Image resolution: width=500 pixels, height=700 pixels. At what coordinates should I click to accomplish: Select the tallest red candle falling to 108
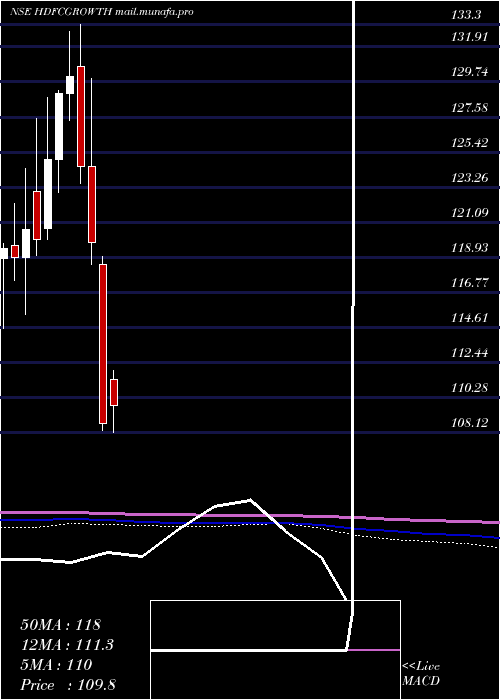(x=103, y=344)
